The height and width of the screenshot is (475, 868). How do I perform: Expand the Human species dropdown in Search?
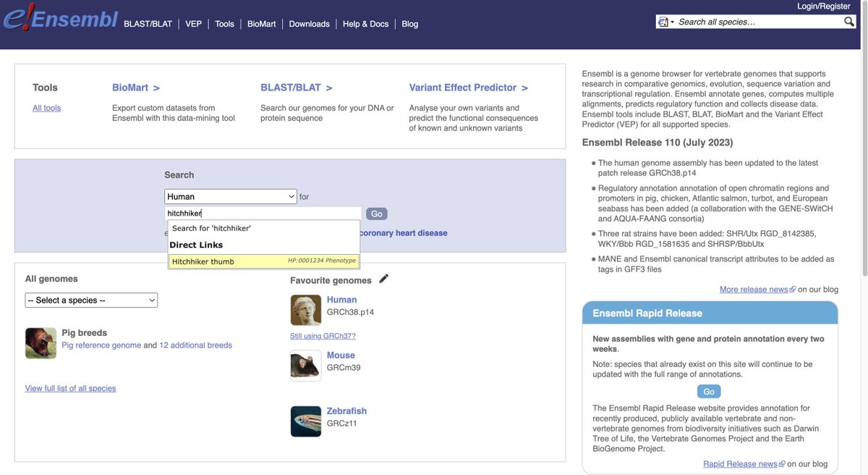(231, 196)
